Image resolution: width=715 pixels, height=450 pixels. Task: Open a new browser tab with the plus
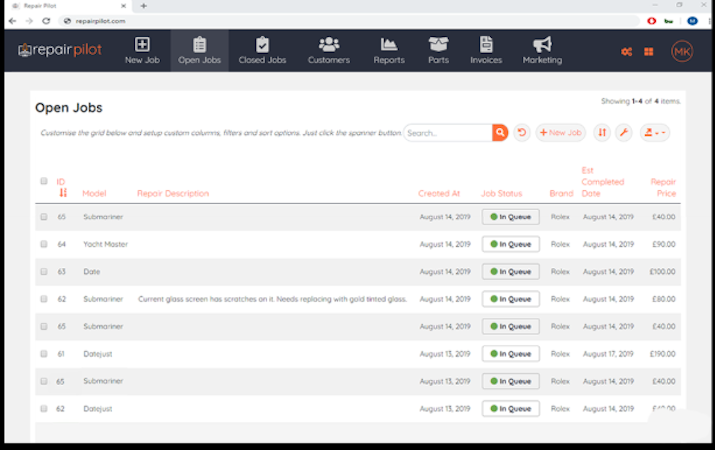(144, 6)
